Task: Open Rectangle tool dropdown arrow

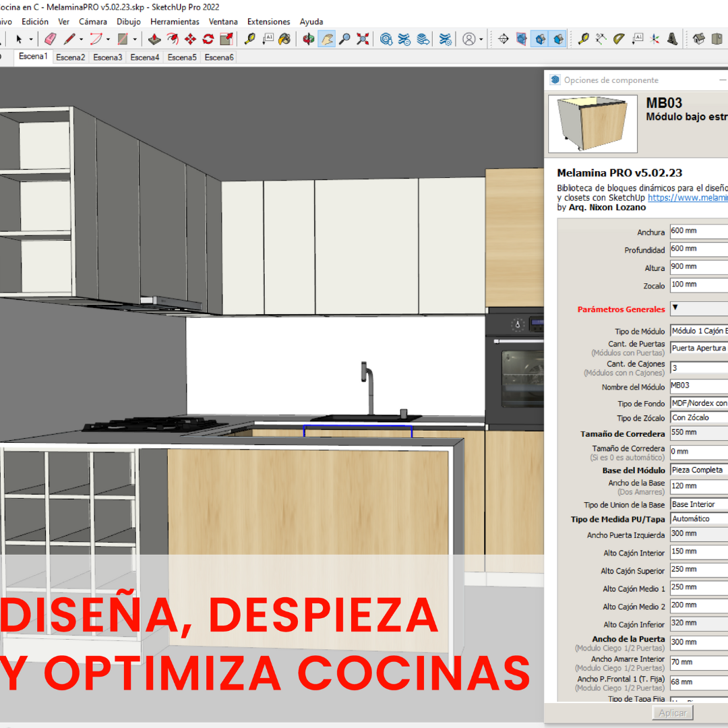Action: click(135, 40)
